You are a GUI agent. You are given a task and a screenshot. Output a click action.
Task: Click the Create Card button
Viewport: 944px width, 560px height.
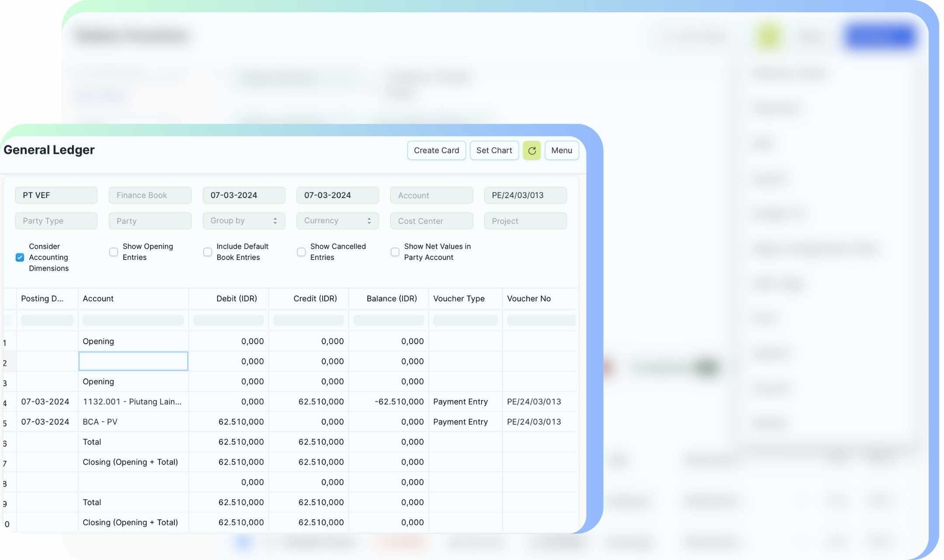[x=436, y=150]
